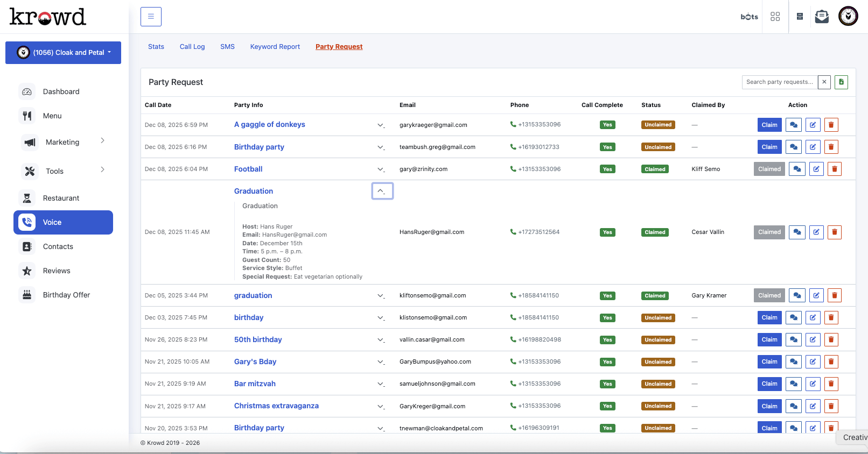Expand the Marketing sidebar submenu
Viewport: 868px width, 454px height.
coord(63,142)
